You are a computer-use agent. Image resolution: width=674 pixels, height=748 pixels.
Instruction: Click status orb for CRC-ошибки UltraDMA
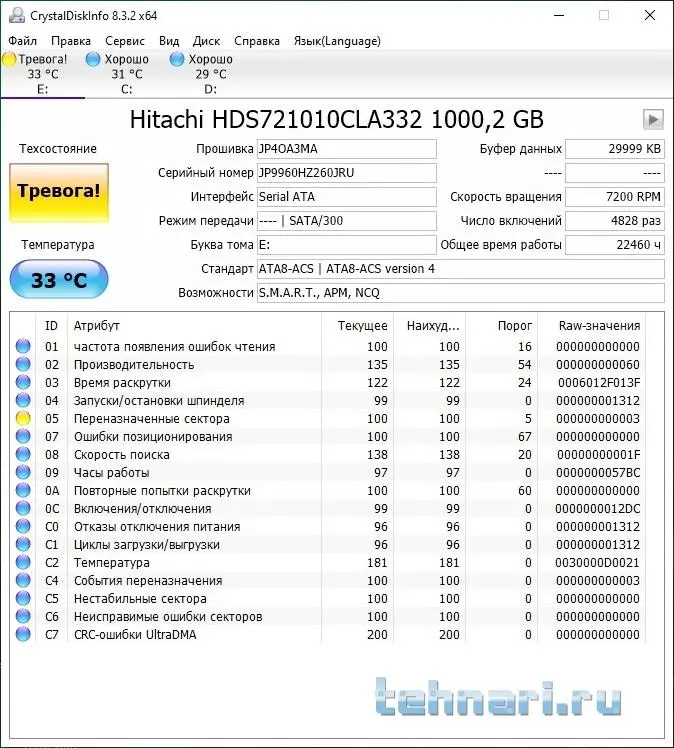click(23, 634)
